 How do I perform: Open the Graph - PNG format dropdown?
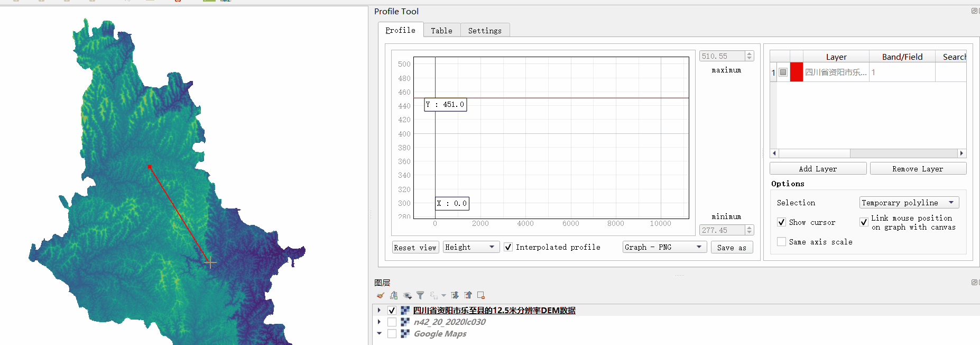(664, 247)
